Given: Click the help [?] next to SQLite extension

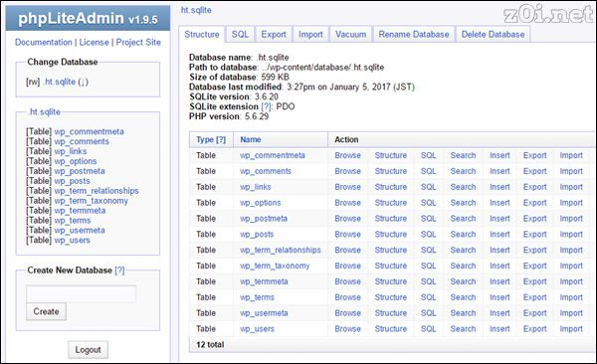Looking at the screenshot, I should point(267,106).
